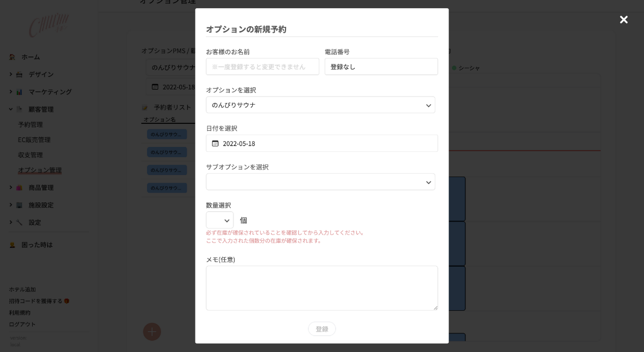Click the home icon in sidebar

12,57
